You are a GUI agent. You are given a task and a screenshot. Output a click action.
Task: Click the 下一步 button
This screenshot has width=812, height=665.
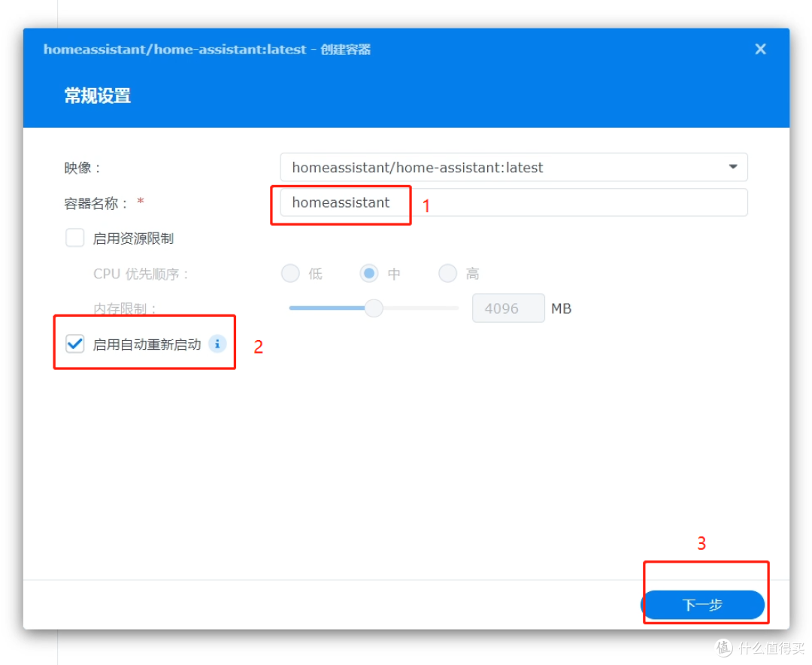tap(702, 605)
